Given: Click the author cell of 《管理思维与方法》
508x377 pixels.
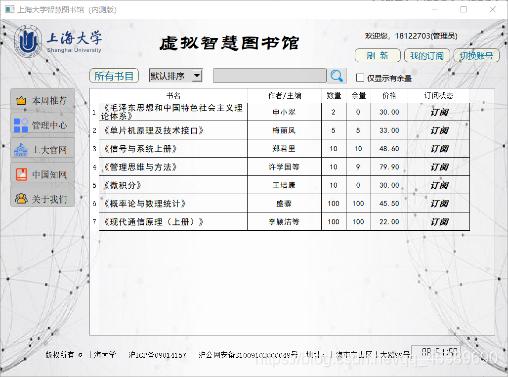Looking at the screenshot, I should [x=284, y=167].
